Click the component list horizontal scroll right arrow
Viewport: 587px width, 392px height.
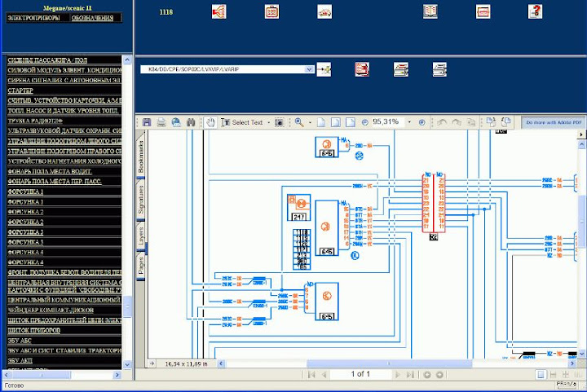click(117, 374)
